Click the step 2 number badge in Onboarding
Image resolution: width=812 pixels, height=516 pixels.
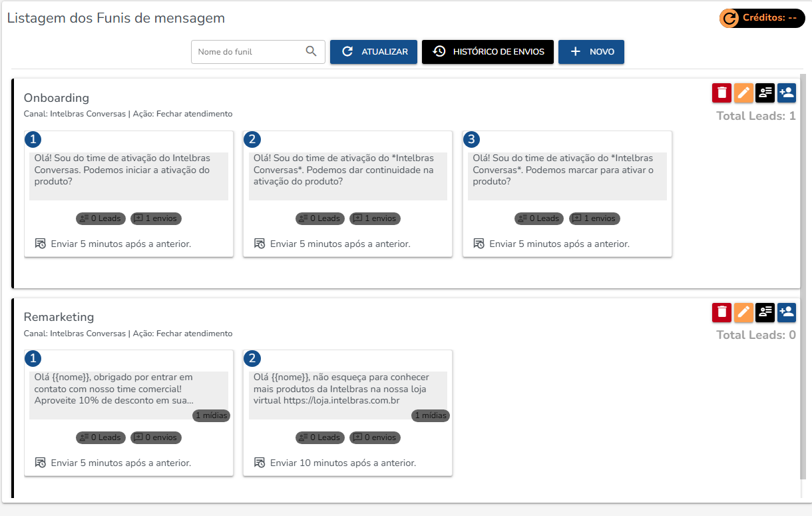tap(252, 139)
